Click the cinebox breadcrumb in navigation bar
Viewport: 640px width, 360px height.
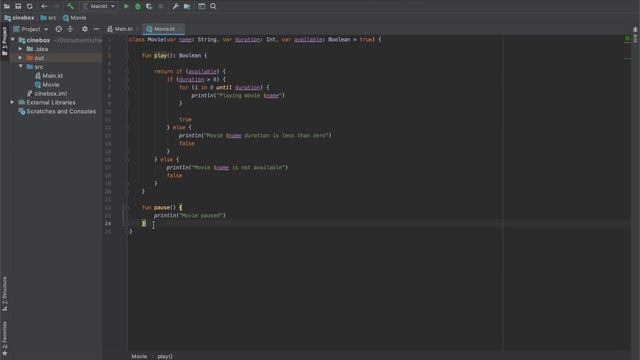coord(19,18)
